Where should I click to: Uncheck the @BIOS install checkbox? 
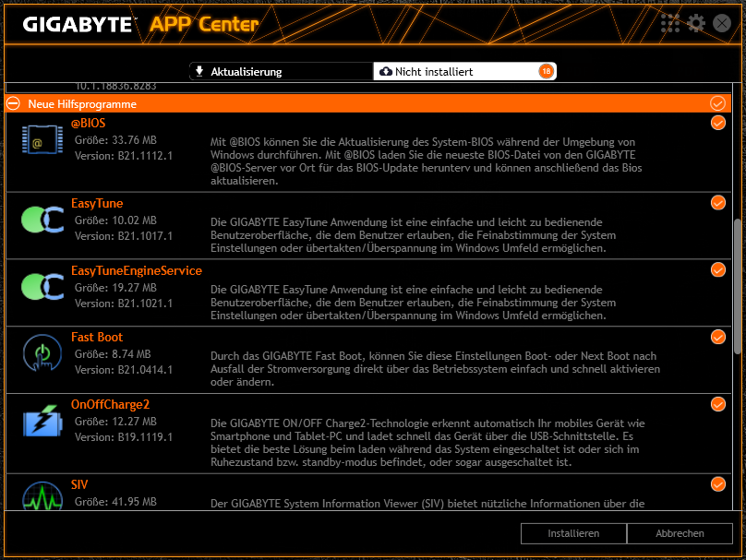tap(718, 123)
